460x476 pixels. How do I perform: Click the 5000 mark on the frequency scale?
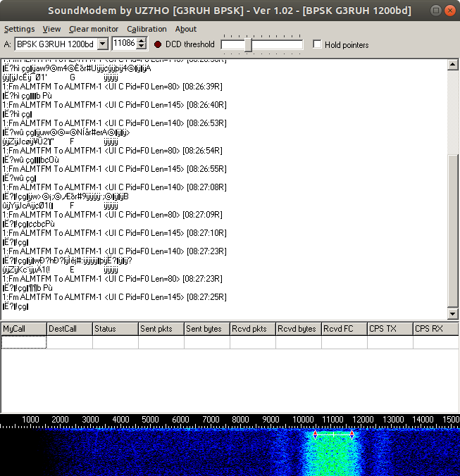[150, 420]
